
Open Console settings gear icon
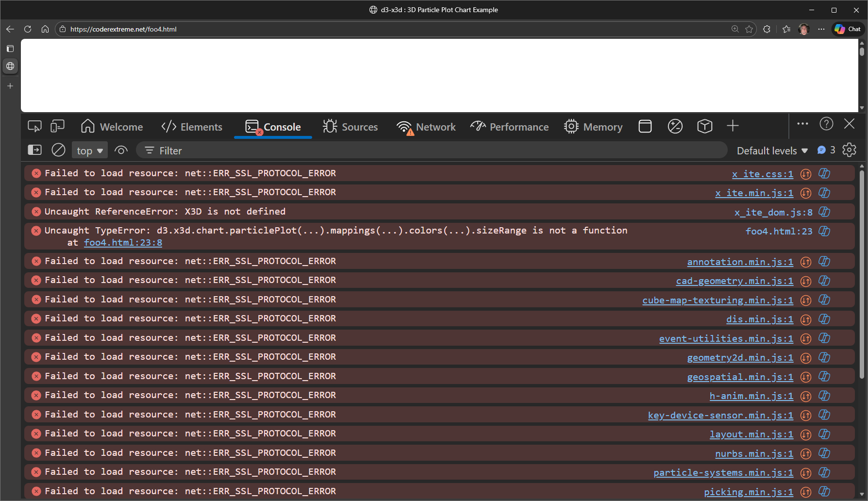click(x=849, y=150)
